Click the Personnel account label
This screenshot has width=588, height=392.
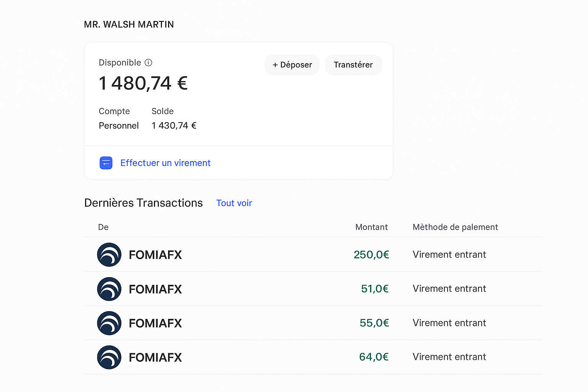point(119,126)
